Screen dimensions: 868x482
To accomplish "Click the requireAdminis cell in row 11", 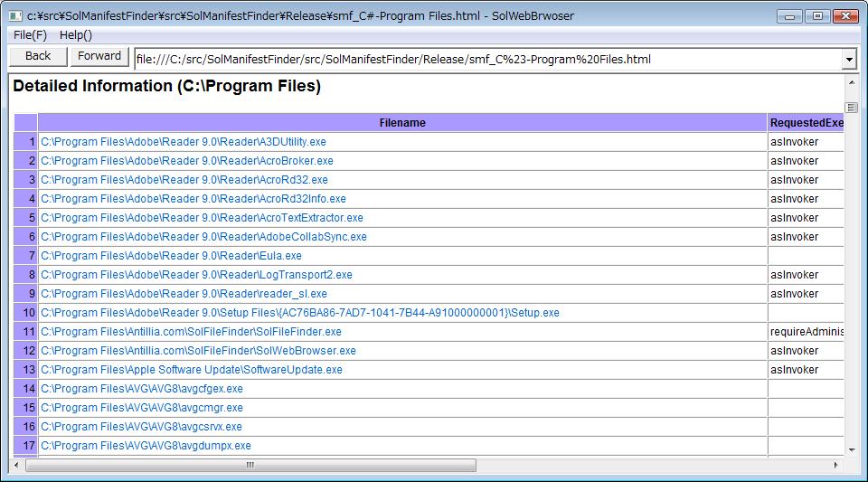I will coord(806,332).
